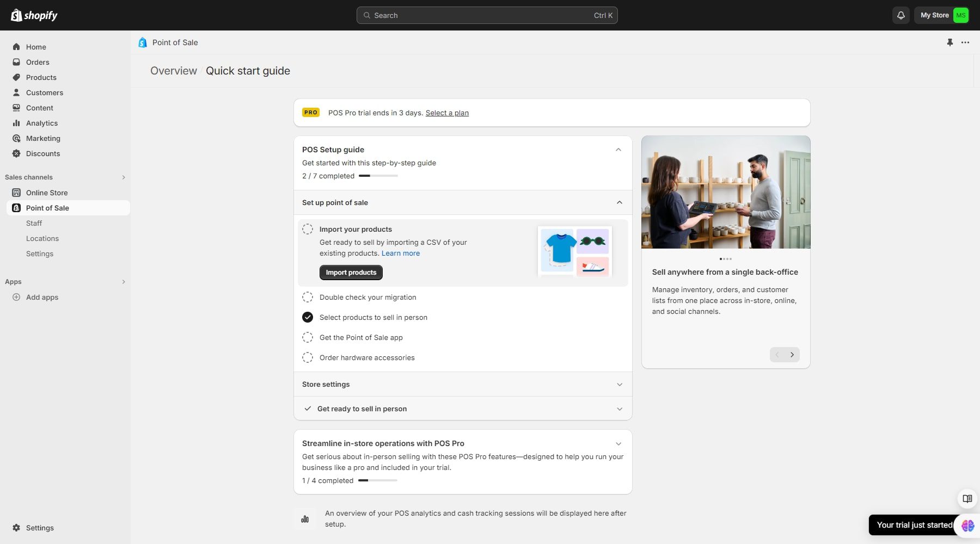Viewport: 980px width, 544px height.
Task: Open the 'Select a plan' link
Action: pos(447,113)
